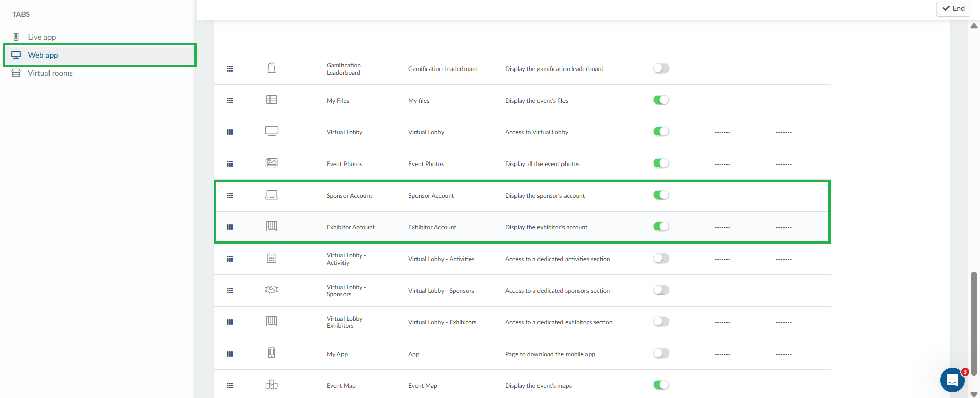Click the My Files table icon
Image resolution: width=980 pixels, height=398 pixels.
pyautogui.click(x=272, y=100)
